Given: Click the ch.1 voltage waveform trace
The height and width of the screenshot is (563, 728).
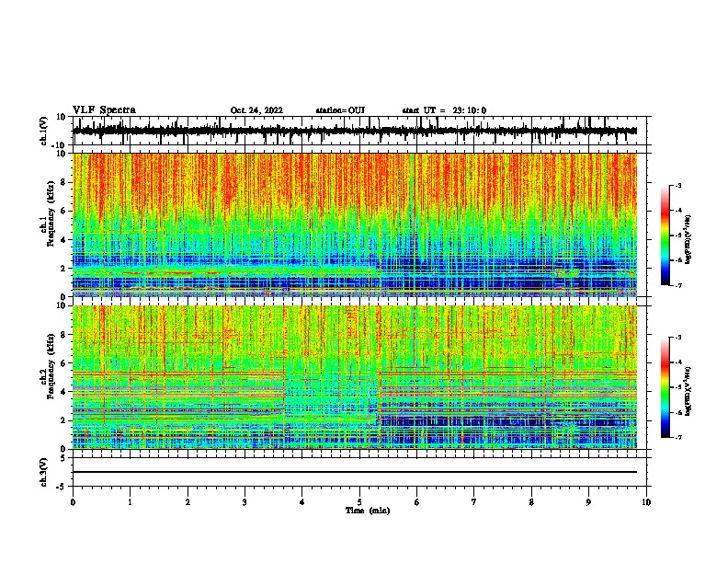Looking at the screenshot, I should (355, 131).
